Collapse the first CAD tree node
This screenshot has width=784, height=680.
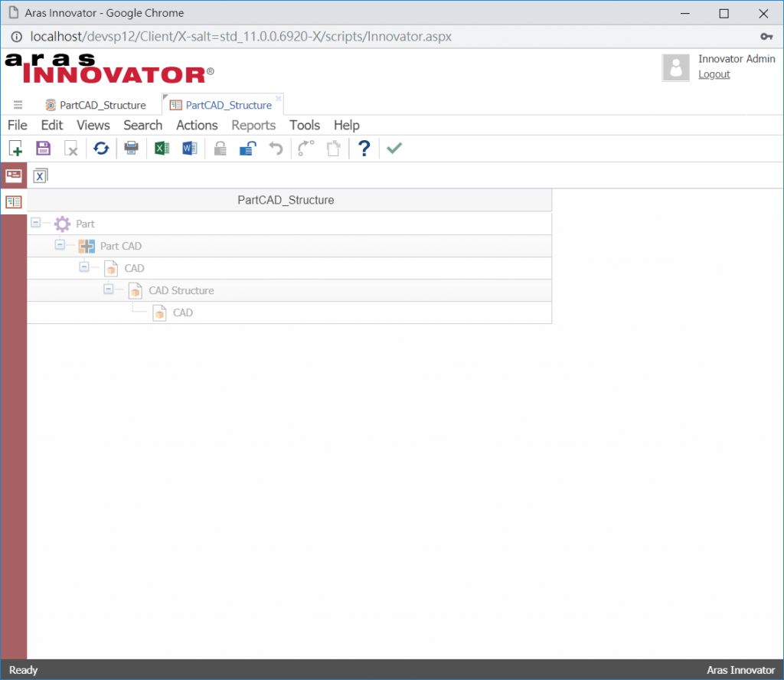(84, 266)
